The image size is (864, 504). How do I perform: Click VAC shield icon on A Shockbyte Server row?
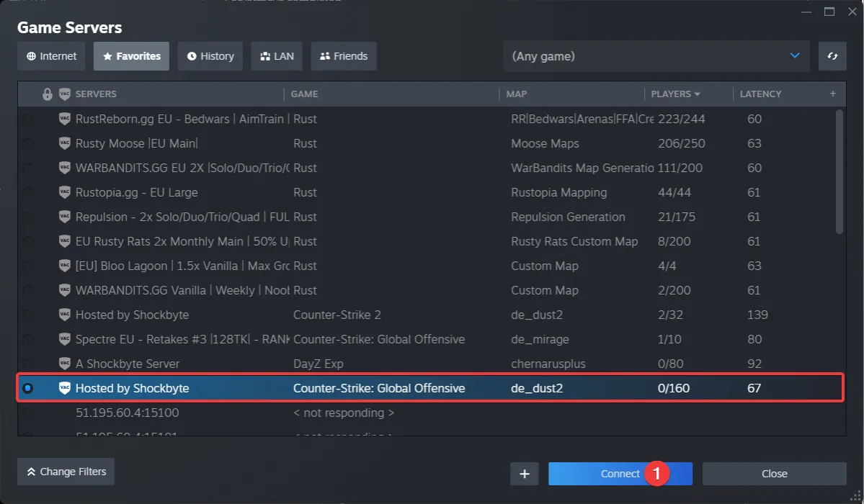64,364
